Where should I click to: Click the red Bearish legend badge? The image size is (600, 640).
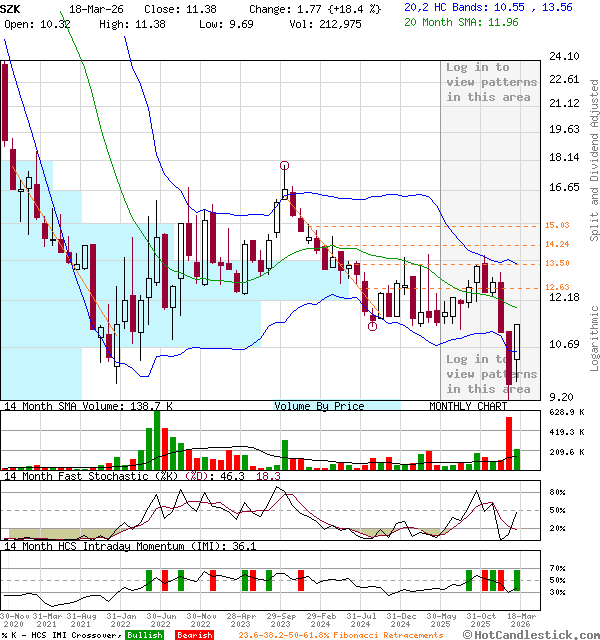pyautogui.click(x=195, y=634)
